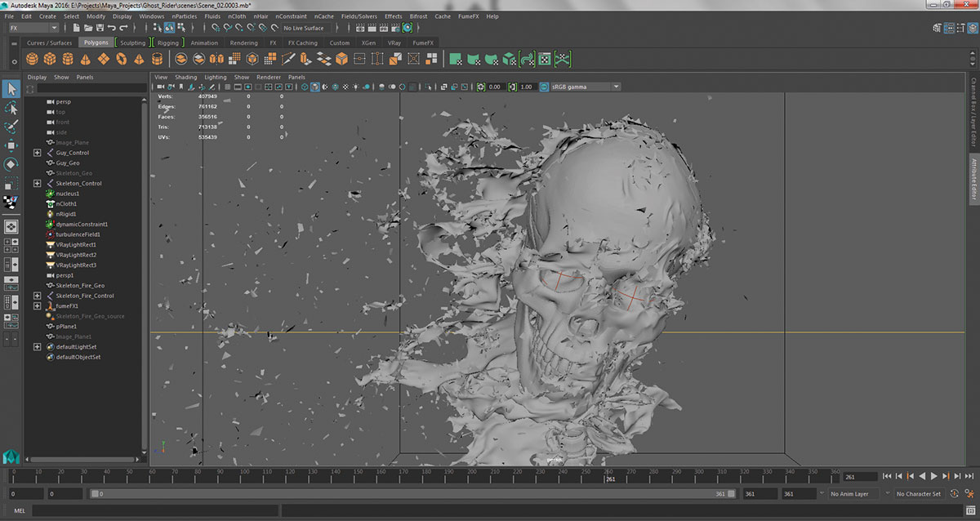
Task: Switch to the FumeFX shelf tab
Action: point(424,42)
